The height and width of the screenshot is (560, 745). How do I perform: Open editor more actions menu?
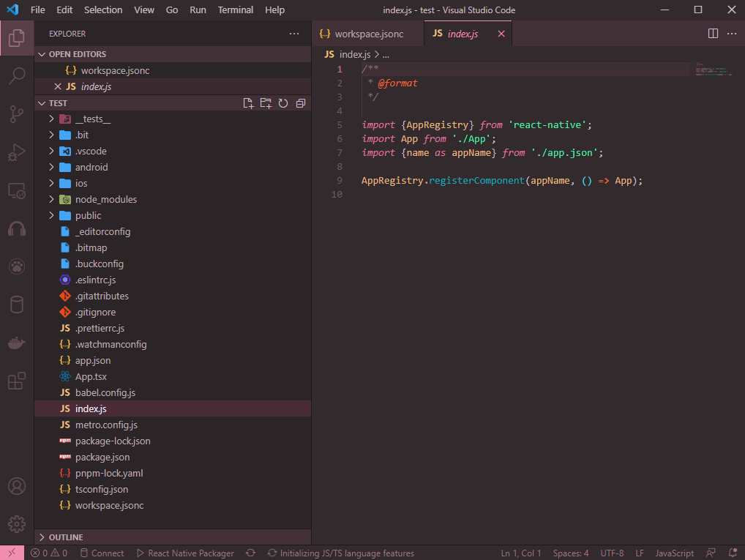click(732, 33)
